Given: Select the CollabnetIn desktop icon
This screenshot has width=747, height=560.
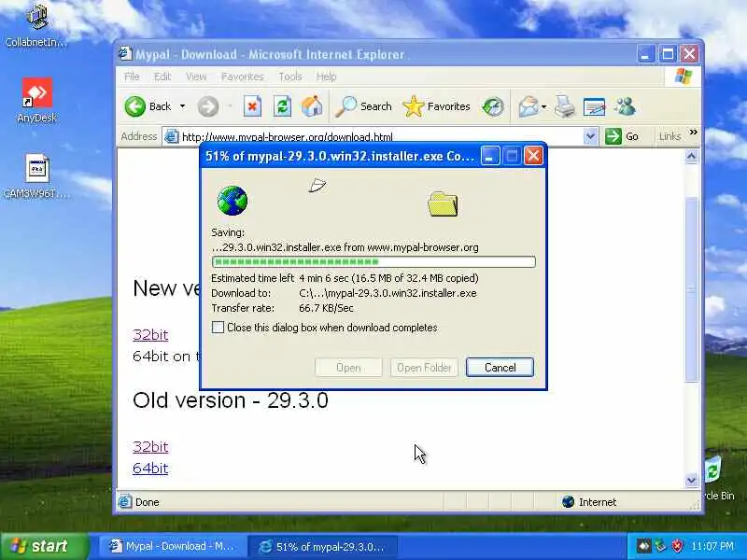Looking at the screenshot, I should coord(36,24).
